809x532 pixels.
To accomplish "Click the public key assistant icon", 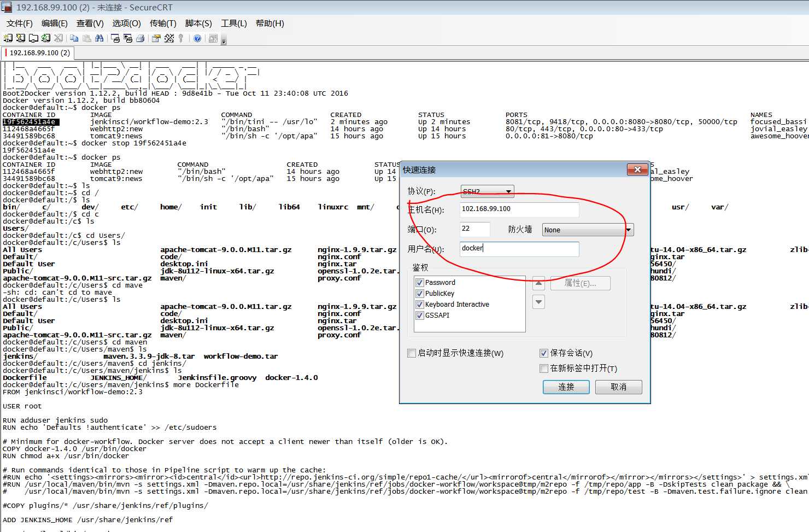I will click(181, 38).
